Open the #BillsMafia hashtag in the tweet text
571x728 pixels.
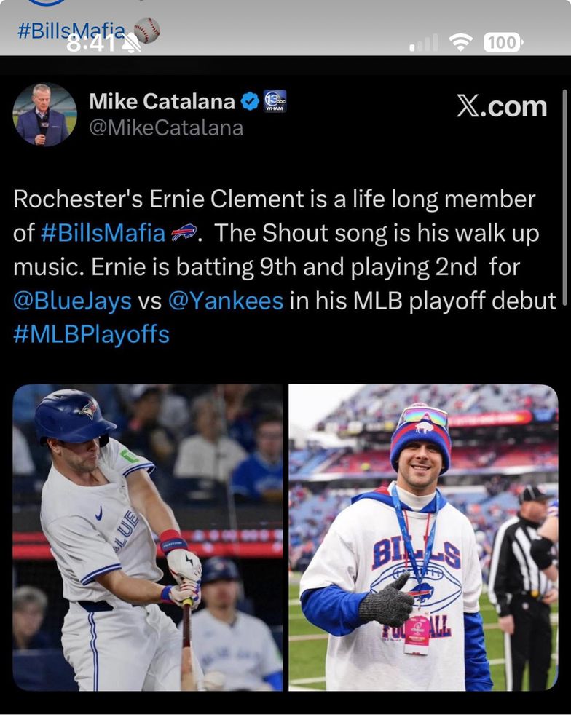point(103,233)
